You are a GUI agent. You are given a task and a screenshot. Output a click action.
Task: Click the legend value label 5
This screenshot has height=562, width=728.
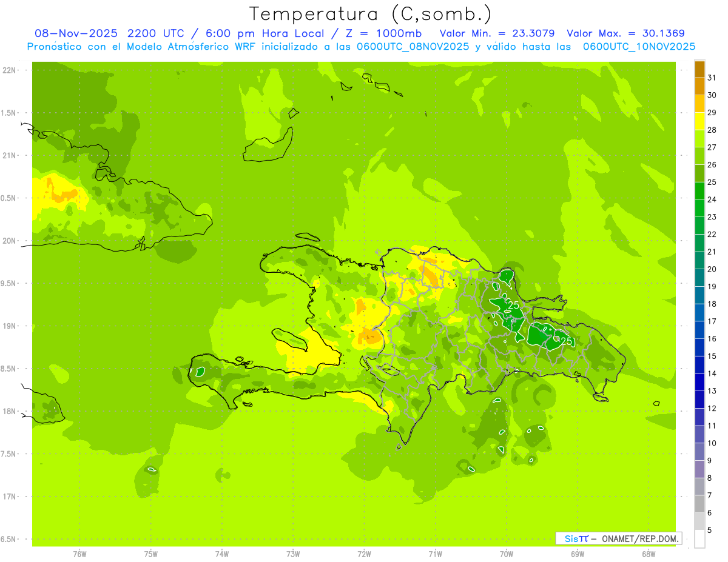(710, 530)
